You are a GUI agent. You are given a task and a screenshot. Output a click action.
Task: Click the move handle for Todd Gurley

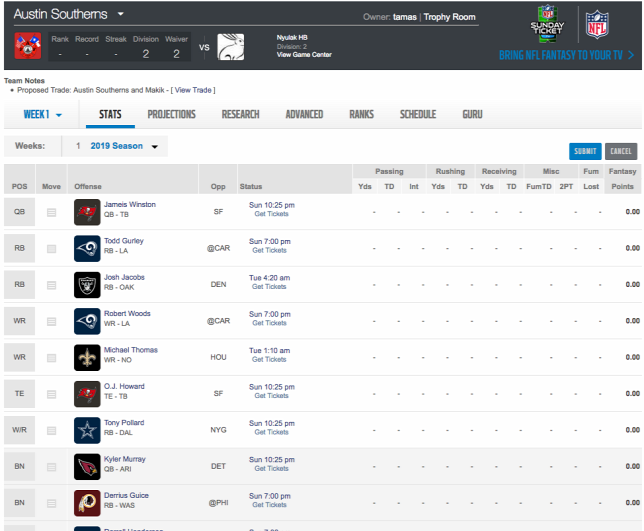(51, 249)
